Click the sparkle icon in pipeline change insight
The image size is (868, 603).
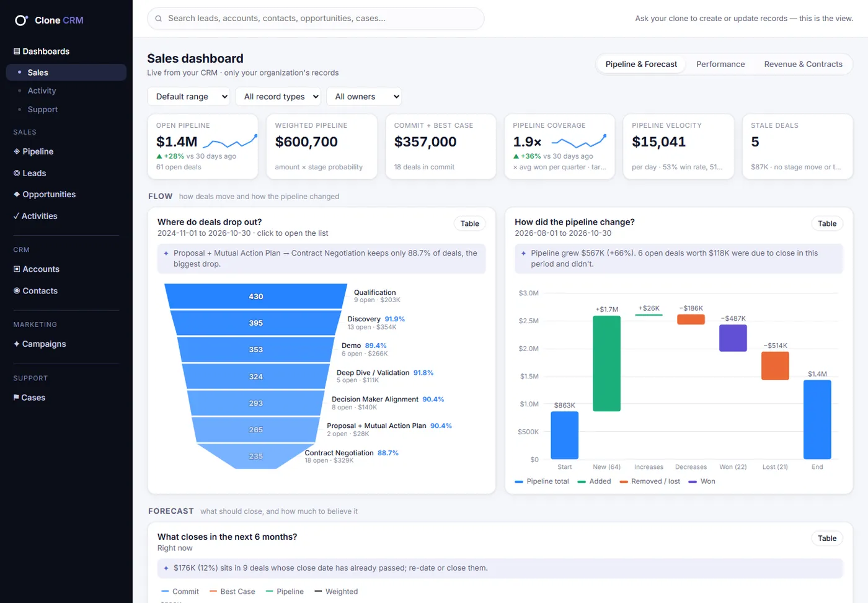[x=523, y=253]
